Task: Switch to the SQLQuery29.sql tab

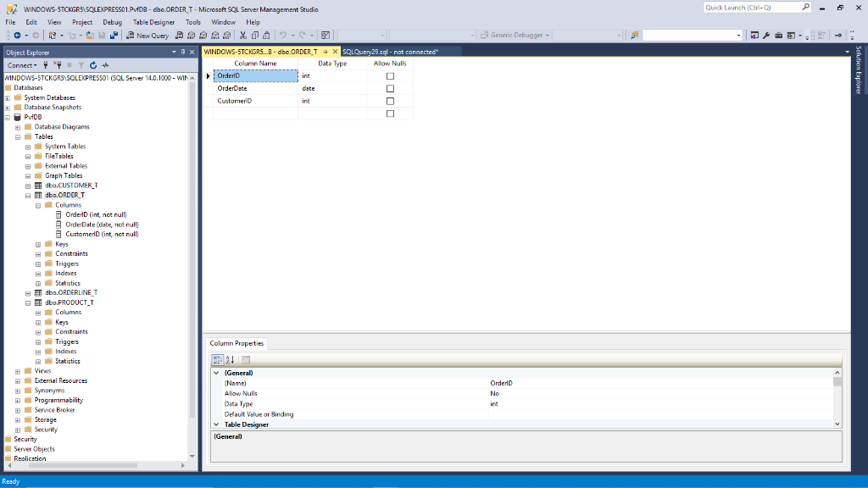Action: [x=390, y=52]
